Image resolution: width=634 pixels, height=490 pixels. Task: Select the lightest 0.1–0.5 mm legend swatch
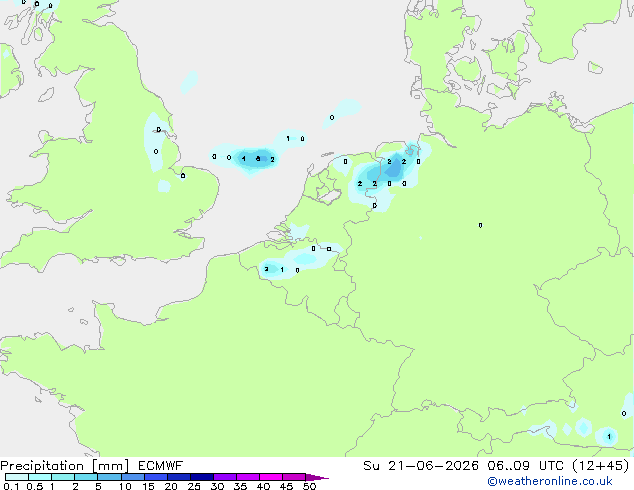tap(17, 477)
